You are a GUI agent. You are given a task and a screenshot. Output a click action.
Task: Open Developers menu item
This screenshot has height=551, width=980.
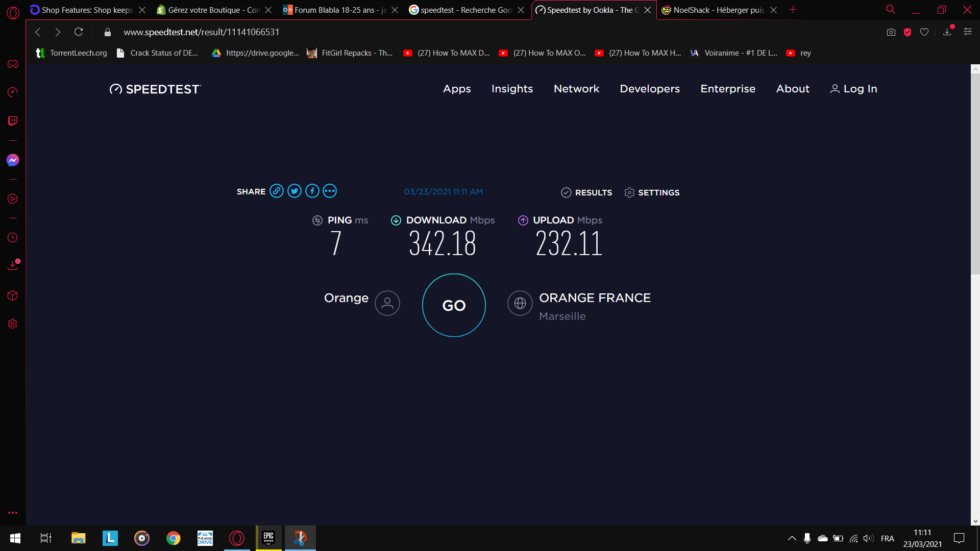tap(650, 89)
